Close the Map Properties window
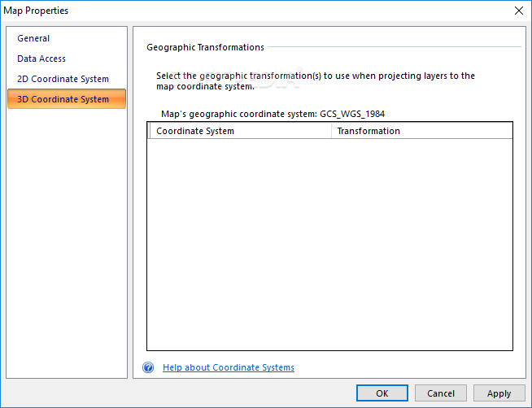The height and width of the screenshot is (408, 532). 518,11
